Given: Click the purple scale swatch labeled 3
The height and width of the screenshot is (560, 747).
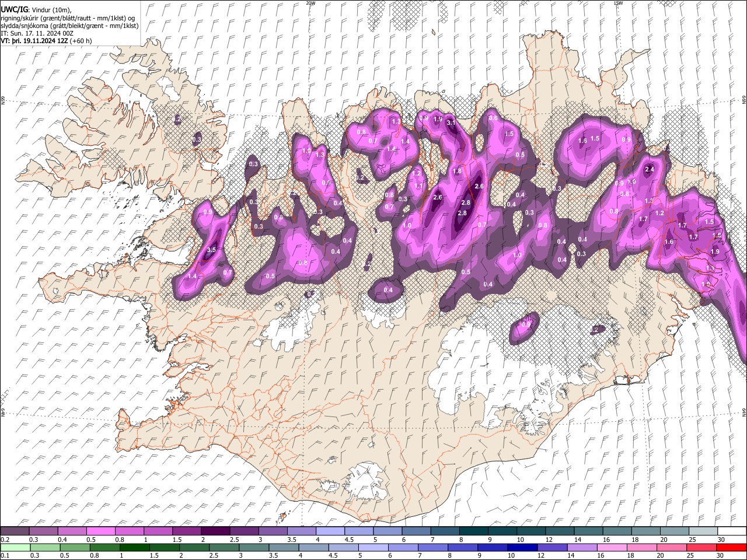Looking at the screenshot, I should [x=273, y=531].
